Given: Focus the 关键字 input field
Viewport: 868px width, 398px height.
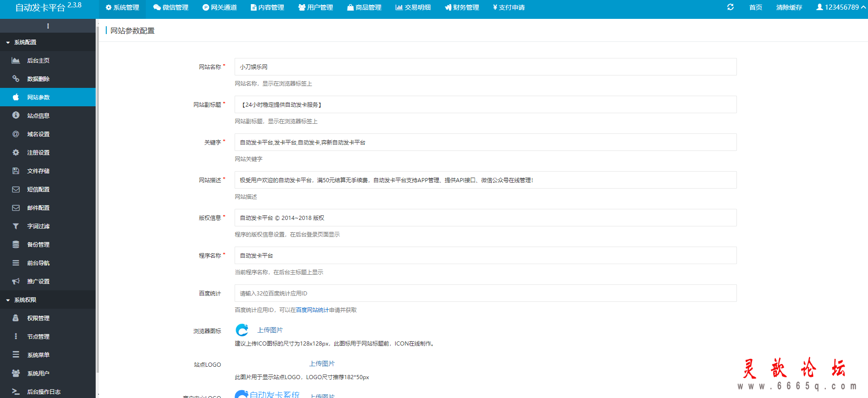Looking at the screenshot, I should click(x=485, y=142).
